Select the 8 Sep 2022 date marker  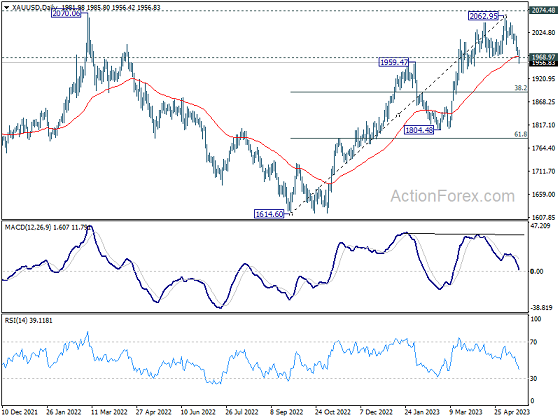tap(287, 412)
